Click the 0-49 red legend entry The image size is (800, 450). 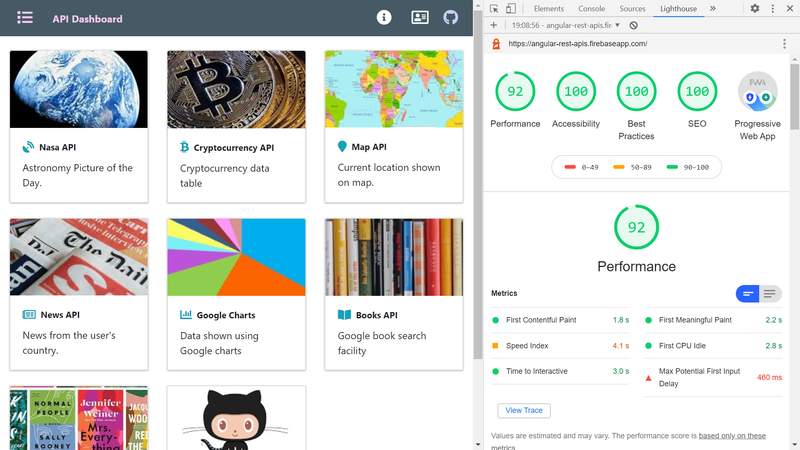tap(581, 167)
